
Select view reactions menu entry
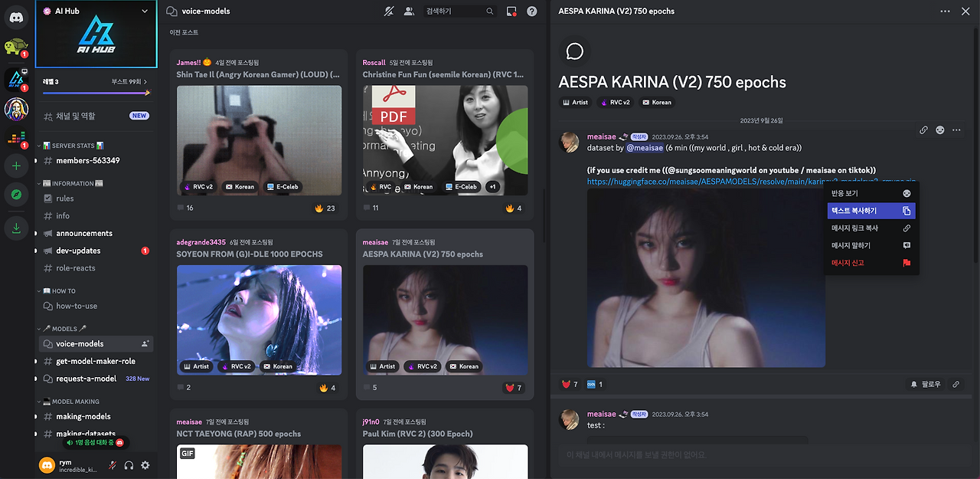coord(872,193)
